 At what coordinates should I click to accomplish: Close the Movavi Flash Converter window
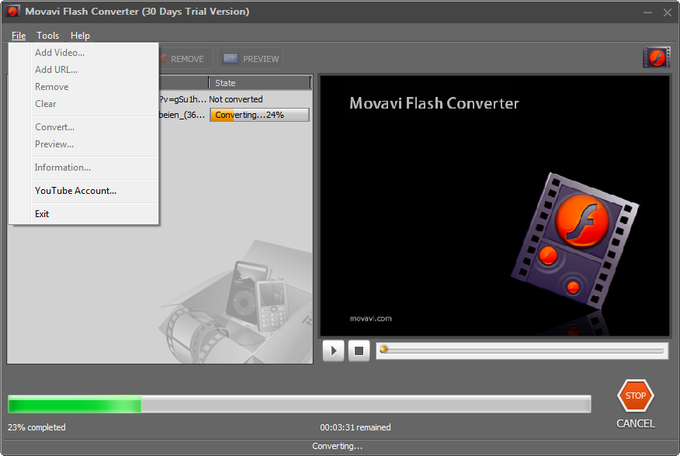667,13
